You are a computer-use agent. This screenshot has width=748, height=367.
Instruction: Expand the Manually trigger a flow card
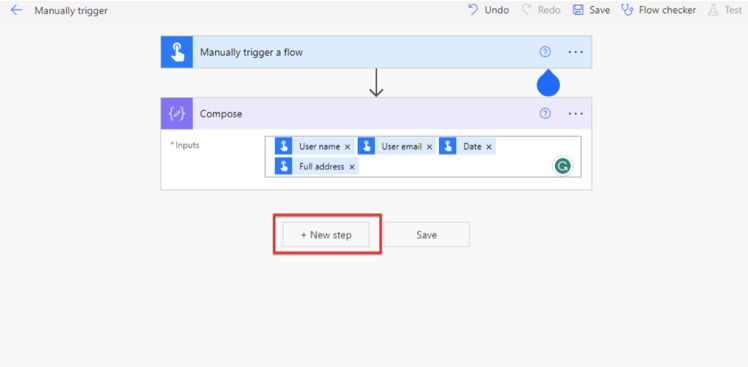point(376,52)
